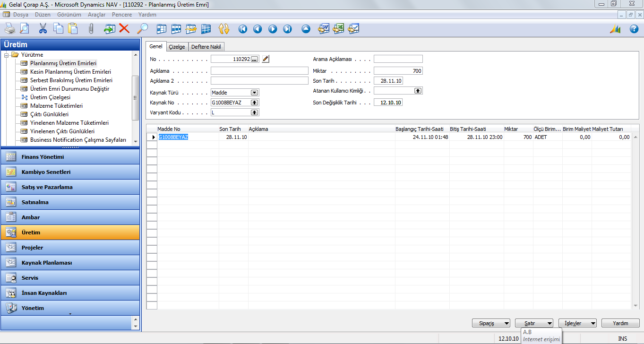Click the Paste clipboard icon
Image resolution: width=644 pixels, height=344 pixels.
tap(72, 29)
